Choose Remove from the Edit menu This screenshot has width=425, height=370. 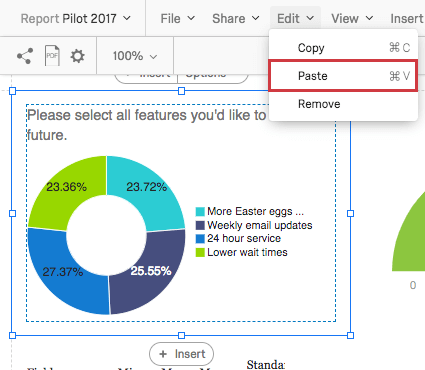pos(343,104)
